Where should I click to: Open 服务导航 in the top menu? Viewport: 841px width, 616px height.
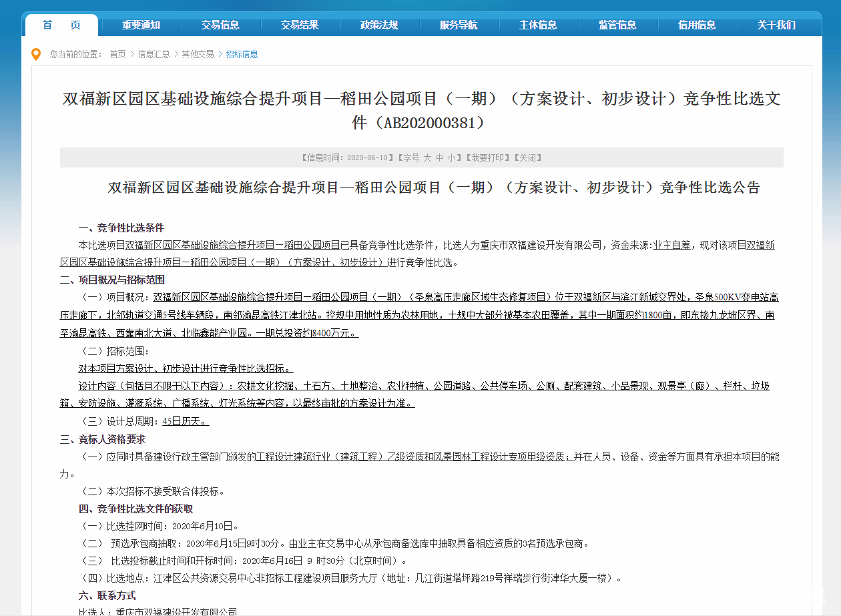tap(459, 25)
